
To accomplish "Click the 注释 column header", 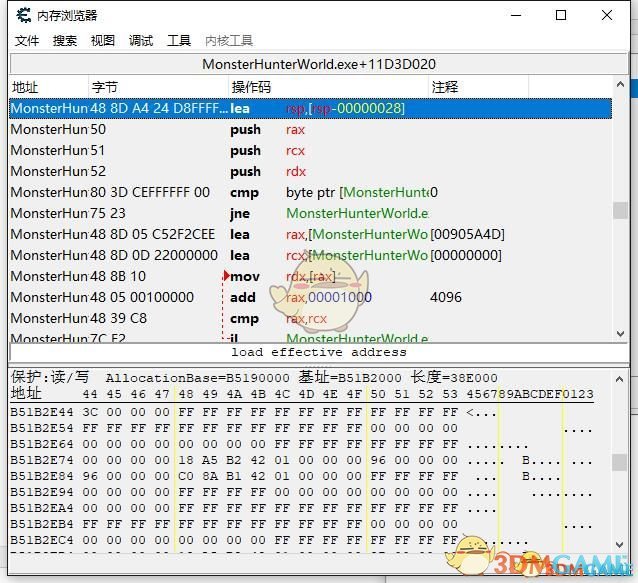I will click(478, 87).
